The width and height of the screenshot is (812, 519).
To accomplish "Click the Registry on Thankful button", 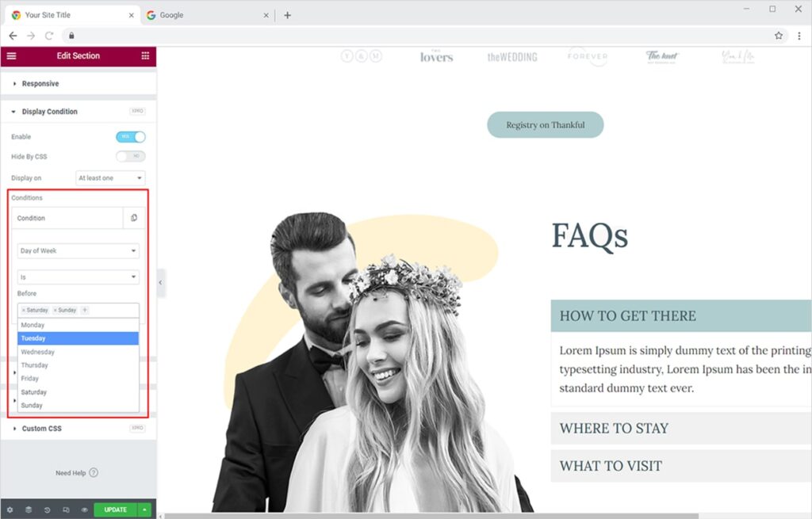I will point(546,125).
